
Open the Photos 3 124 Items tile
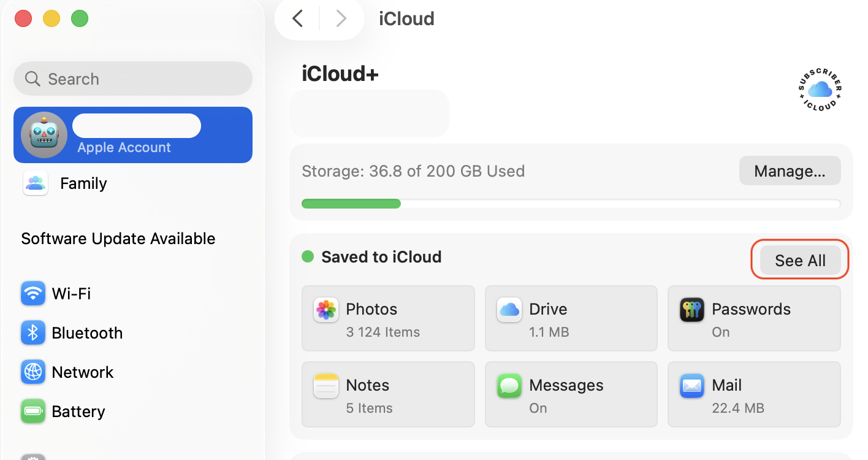coord(388,318)
